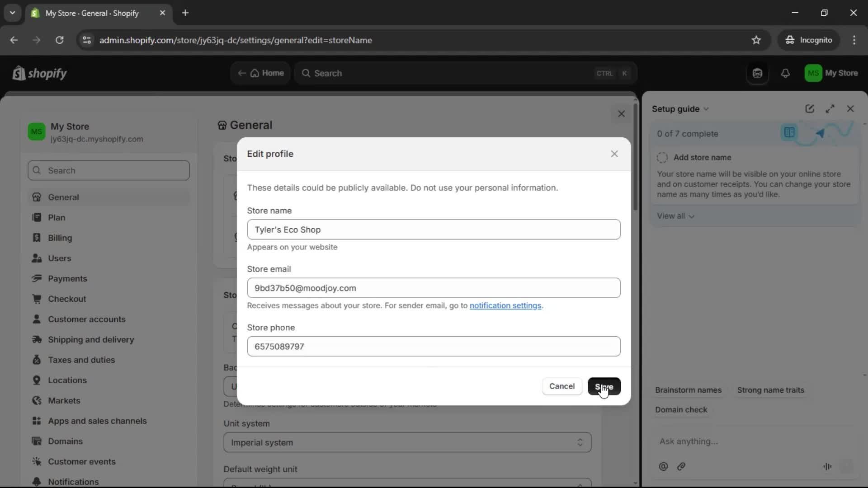
Task: Click the attach link icon in Ask anything
Action: 682,467
